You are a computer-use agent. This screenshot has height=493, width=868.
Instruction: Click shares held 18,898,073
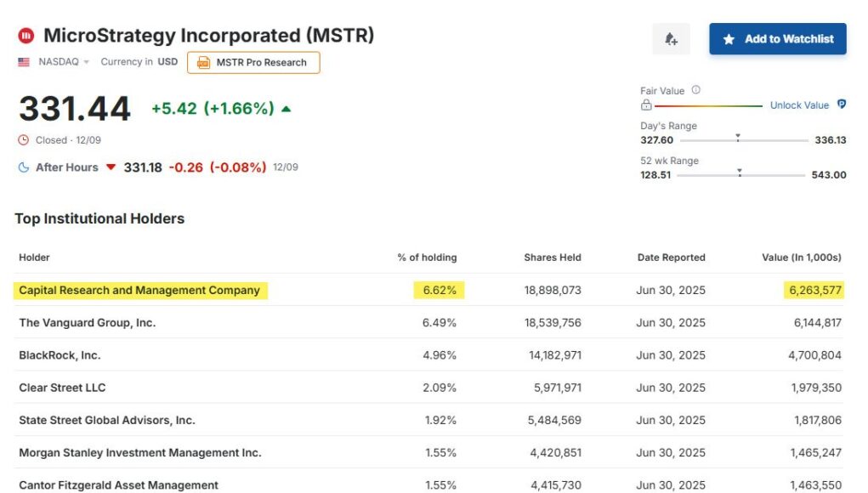553,290
